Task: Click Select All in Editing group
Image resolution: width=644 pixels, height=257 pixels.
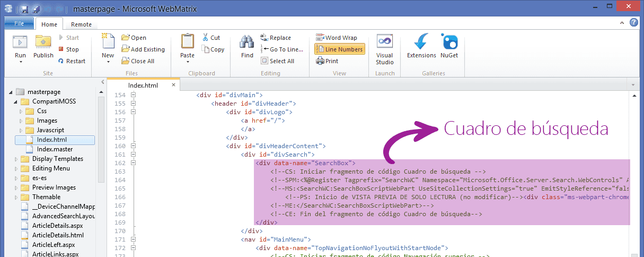Action: [278, 61]
